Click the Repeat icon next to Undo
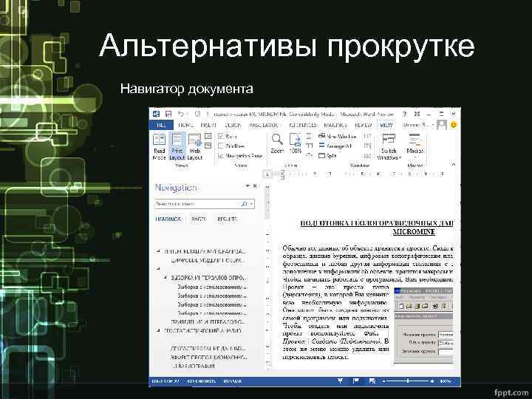The image size is (532, 399). click(x=197, y=114)
